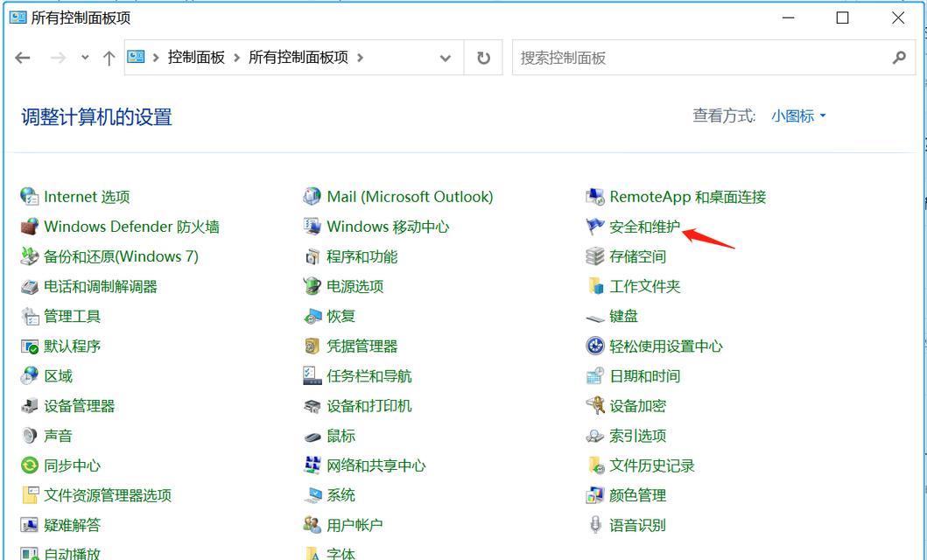
Task: Expand chevron after 所有控制面板项 in breadcrumb
Action: [x=360, y=57]
